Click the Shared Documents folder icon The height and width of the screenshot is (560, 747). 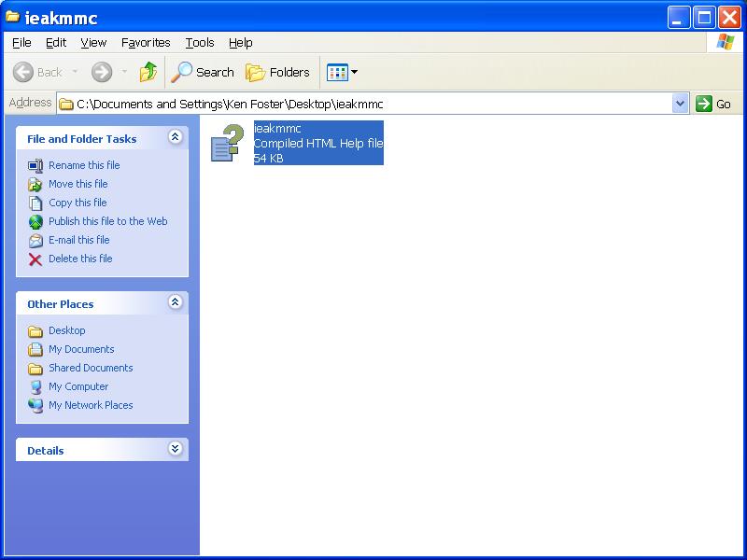click(x=35, y=369)
